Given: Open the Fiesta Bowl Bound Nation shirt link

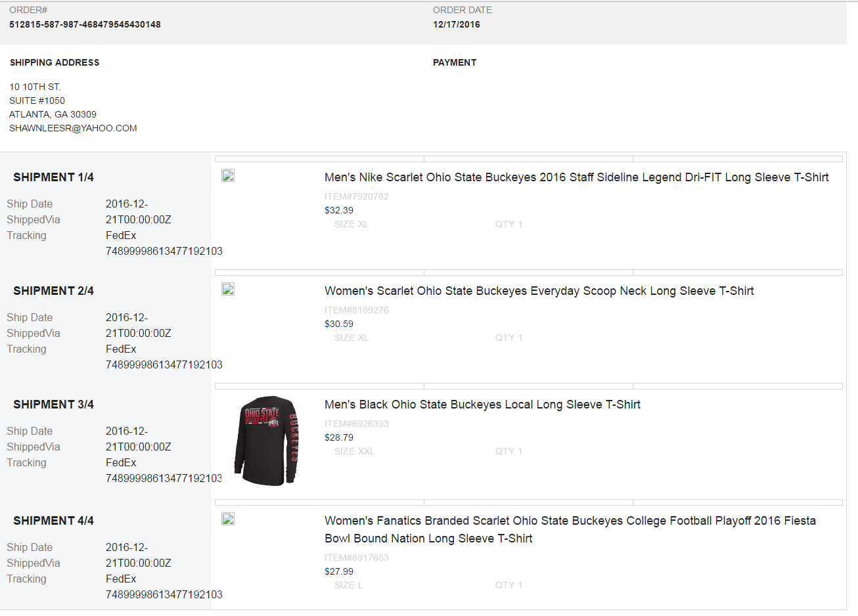Looking at the screenshot, I should (570, 529).
